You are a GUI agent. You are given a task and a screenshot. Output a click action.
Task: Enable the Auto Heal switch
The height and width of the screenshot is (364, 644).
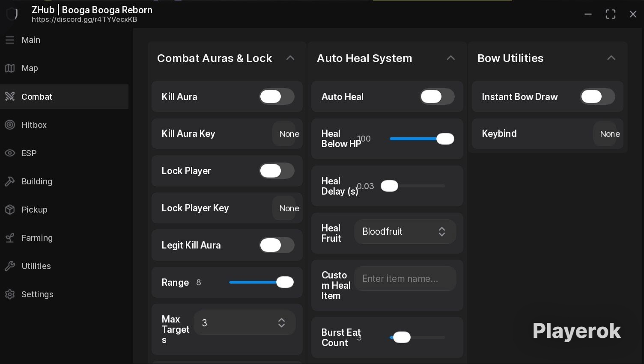tap(437, 97)
